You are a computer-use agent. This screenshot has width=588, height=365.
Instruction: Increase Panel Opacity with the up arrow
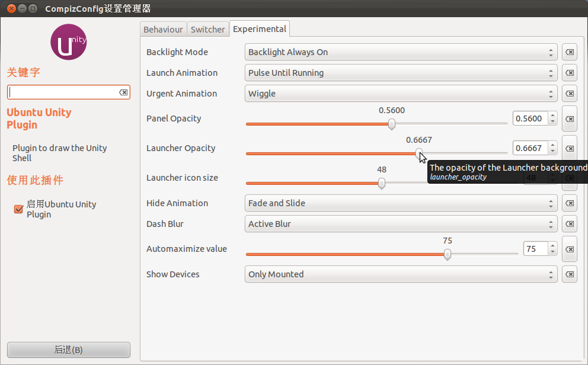pyautogui.click(x=552, y=116)
